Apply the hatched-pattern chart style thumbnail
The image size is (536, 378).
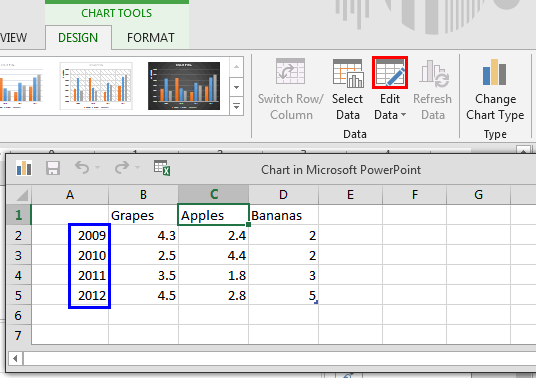(x=96, y=86)
